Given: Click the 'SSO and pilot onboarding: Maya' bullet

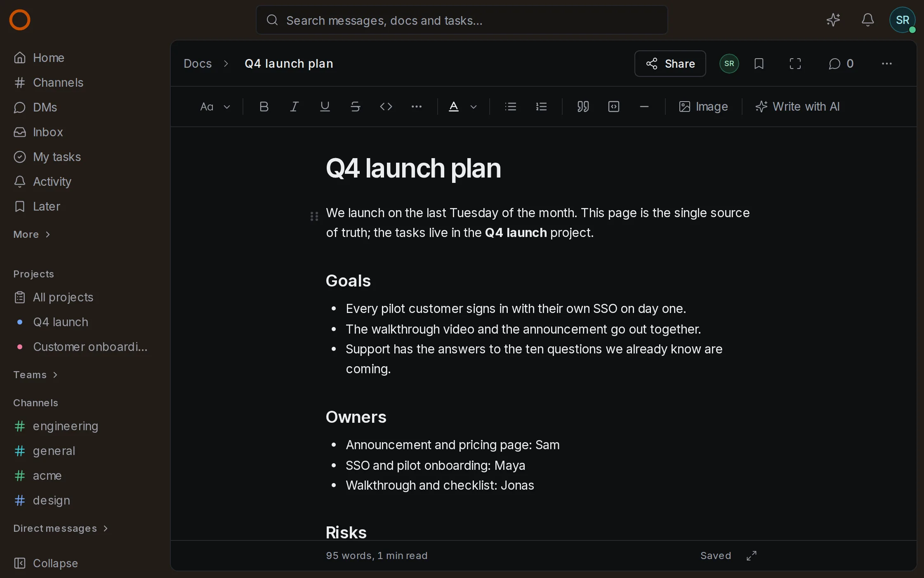Looking at the screenshot, I should [436, 465].
